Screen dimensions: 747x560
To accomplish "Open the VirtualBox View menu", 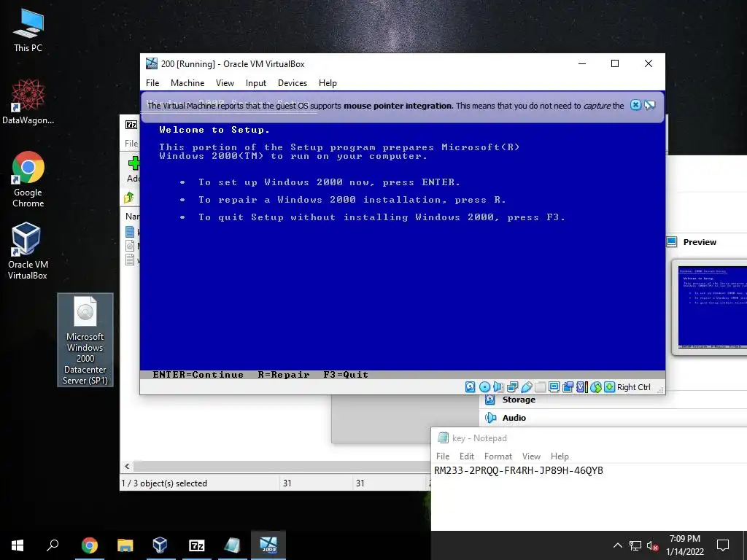I will (x=225, y=83).
